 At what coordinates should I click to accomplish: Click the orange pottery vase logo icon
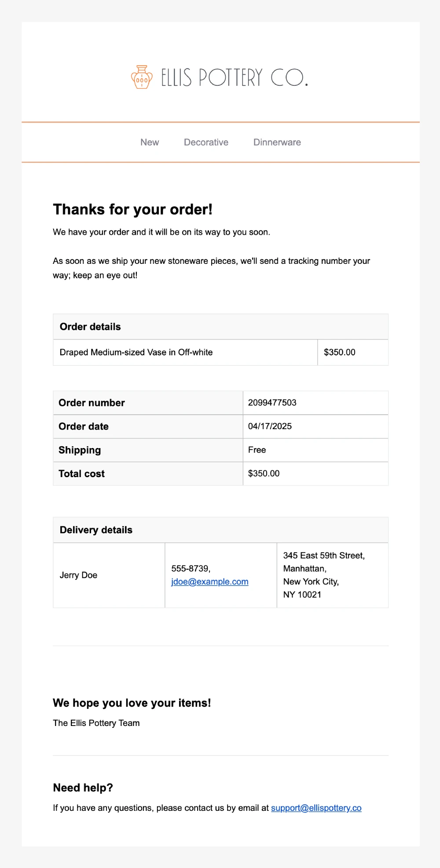142,77
